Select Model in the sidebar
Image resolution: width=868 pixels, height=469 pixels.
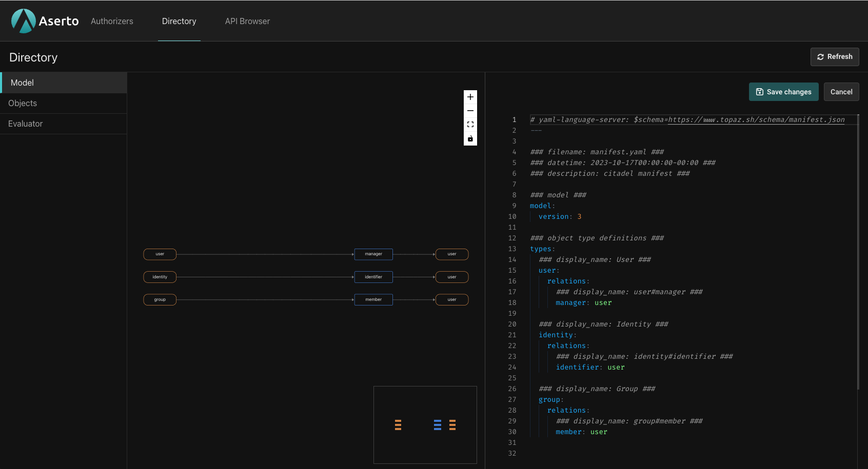pyautogui.click(x=22, y=83)
